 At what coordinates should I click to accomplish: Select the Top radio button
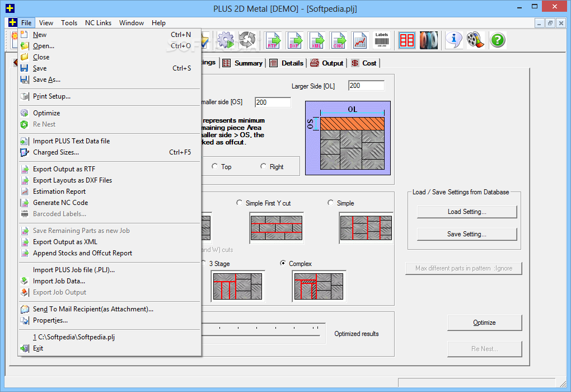tap(214, 166)
